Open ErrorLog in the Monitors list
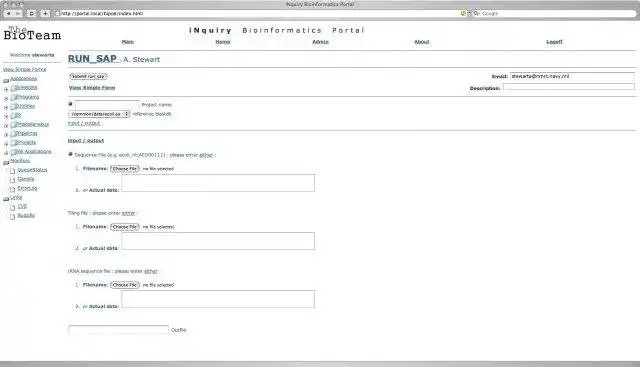640x367 pixels. click(x=27, y=188)
